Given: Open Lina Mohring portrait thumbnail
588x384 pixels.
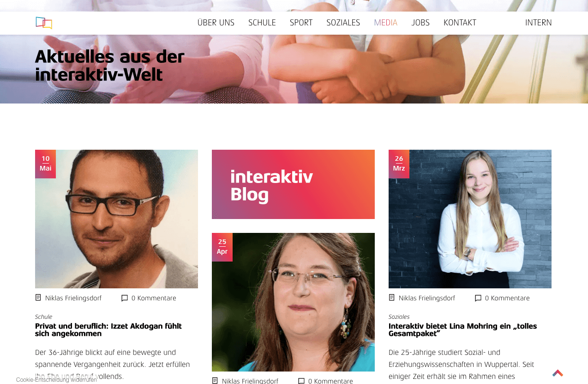Looking at the screenshot, I should 470,219.
